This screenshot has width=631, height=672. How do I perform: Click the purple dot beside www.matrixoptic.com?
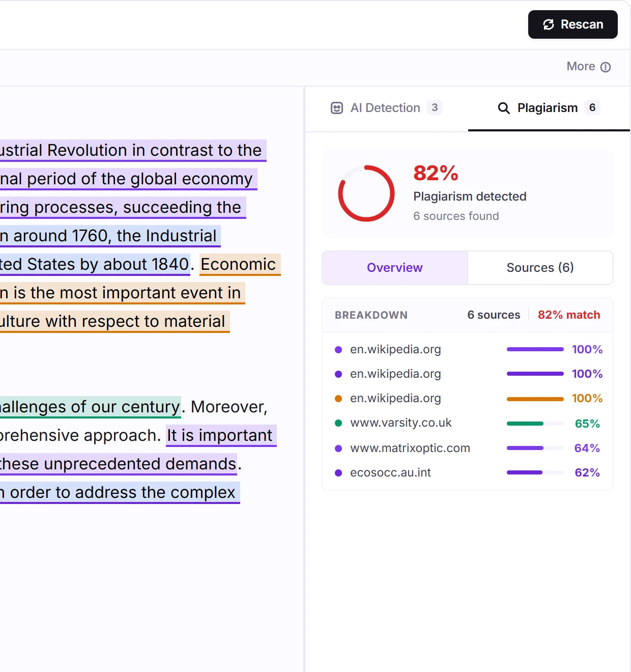[338, 449]
